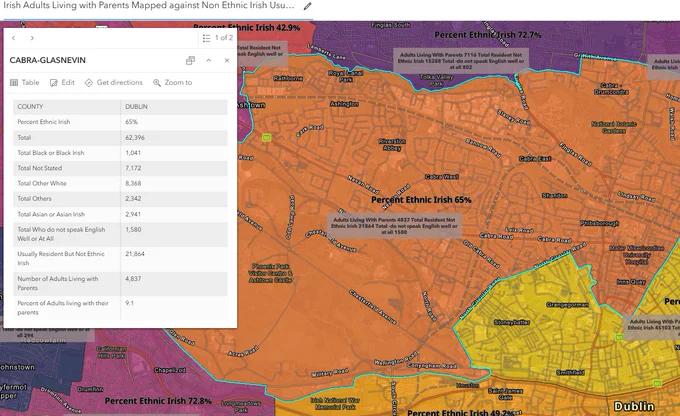Dock the Cabra-Glasnevin popup

190,60
